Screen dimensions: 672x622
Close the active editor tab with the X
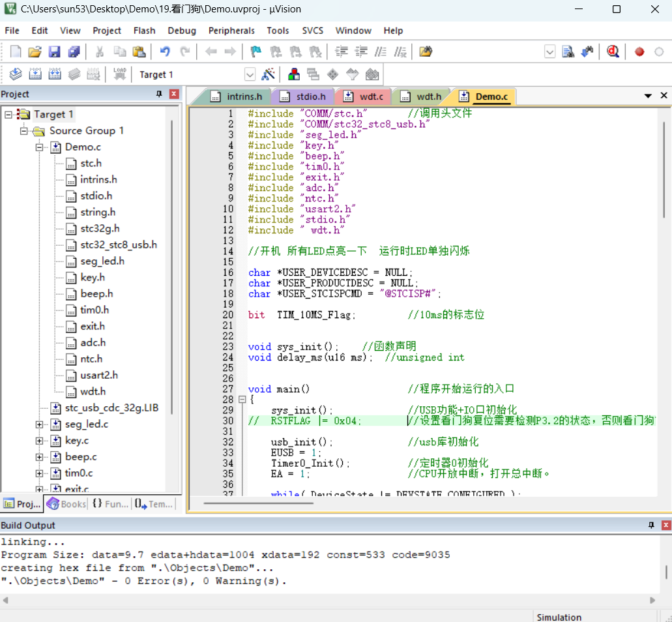664,96
